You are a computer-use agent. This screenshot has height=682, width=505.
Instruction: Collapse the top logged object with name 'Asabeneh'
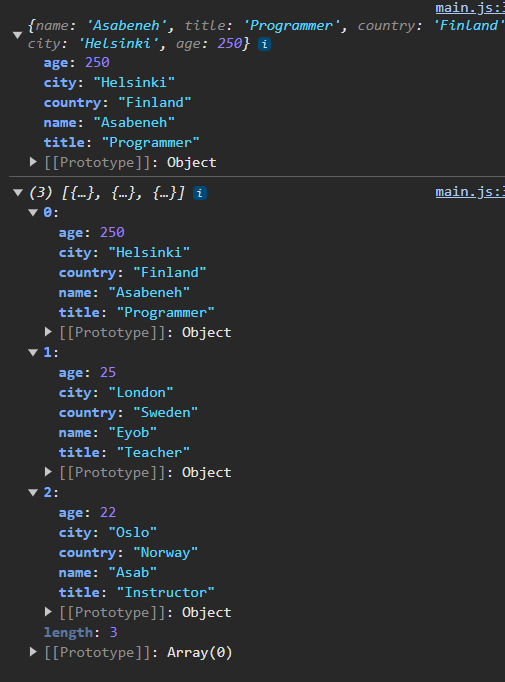click(17, 35)
